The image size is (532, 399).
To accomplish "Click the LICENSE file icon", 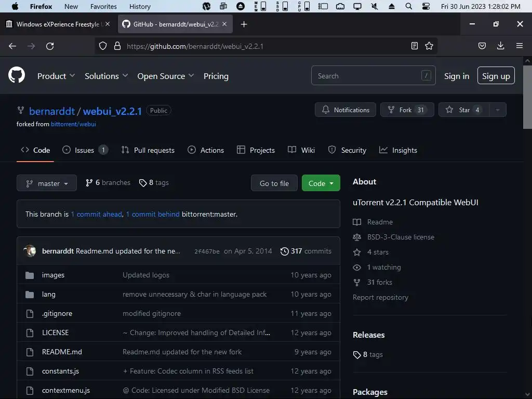I will click(x=30, y=333).
